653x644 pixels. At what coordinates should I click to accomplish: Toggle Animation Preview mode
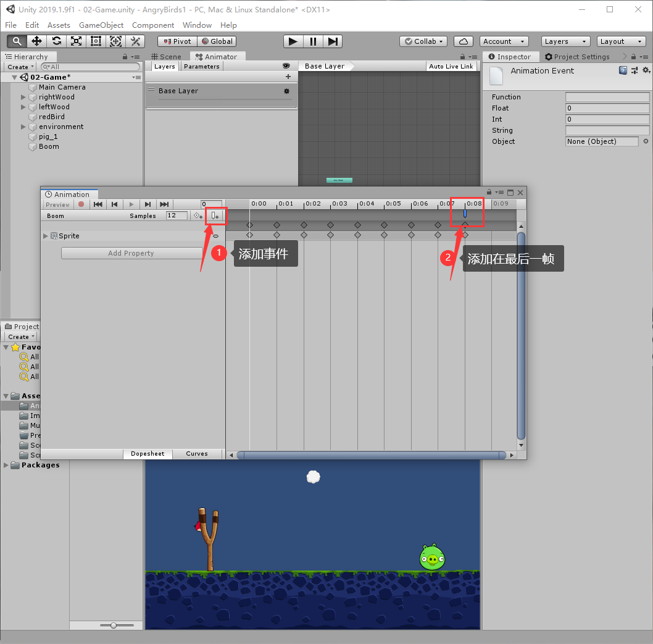pyautogui.click(x=57, y=204)
